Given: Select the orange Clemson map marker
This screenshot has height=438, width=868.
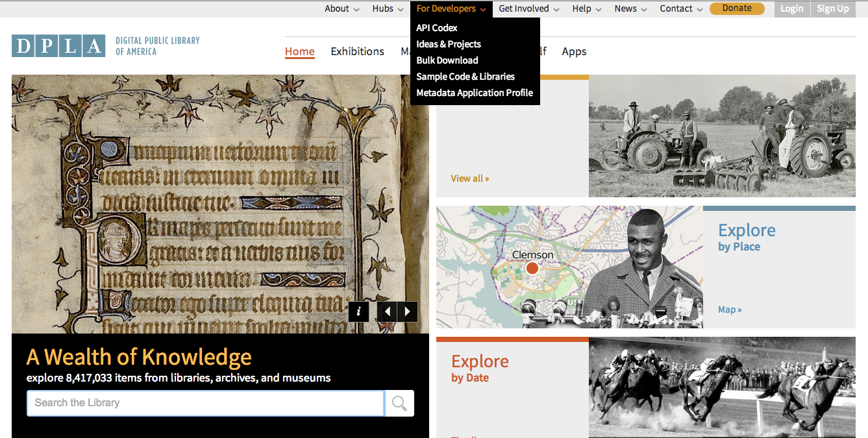Looking at the screenshot, I should (x=532, y=268).
